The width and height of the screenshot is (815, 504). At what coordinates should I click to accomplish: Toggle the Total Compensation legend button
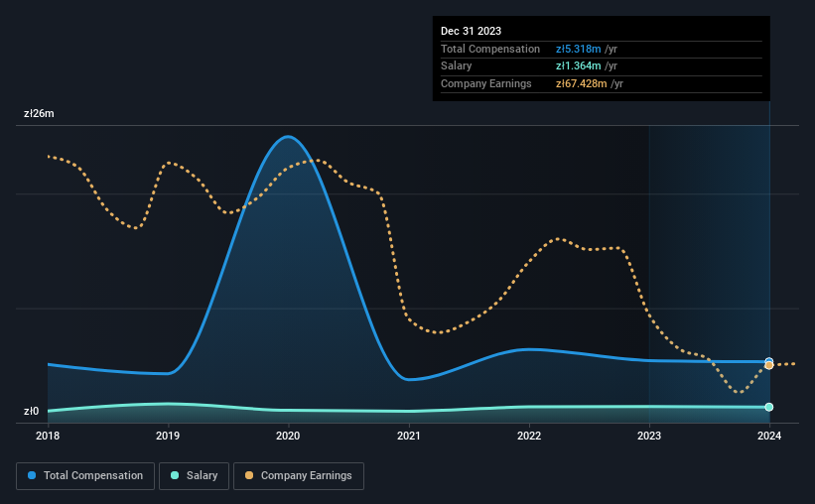[x=85, y=476]
